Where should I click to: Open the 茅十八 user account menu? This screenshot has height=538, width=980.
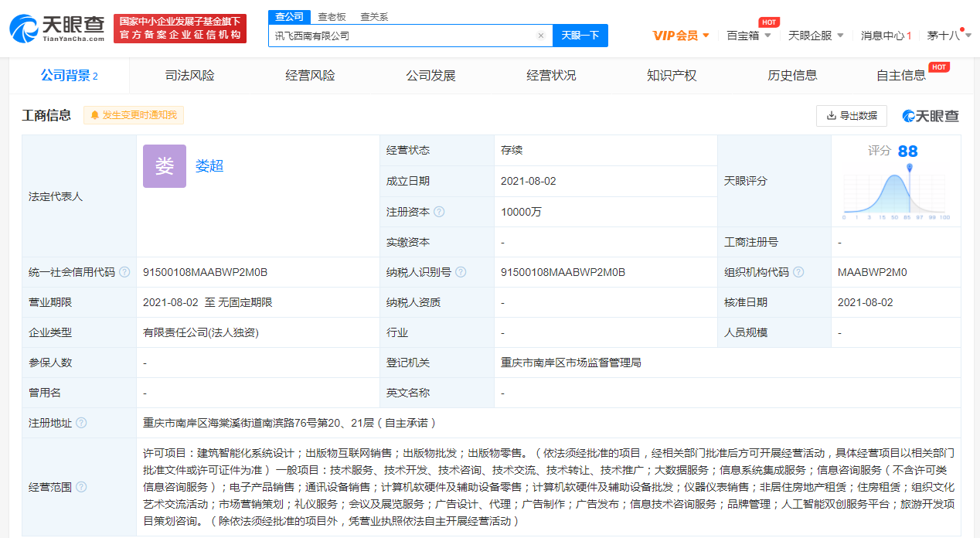948,36
